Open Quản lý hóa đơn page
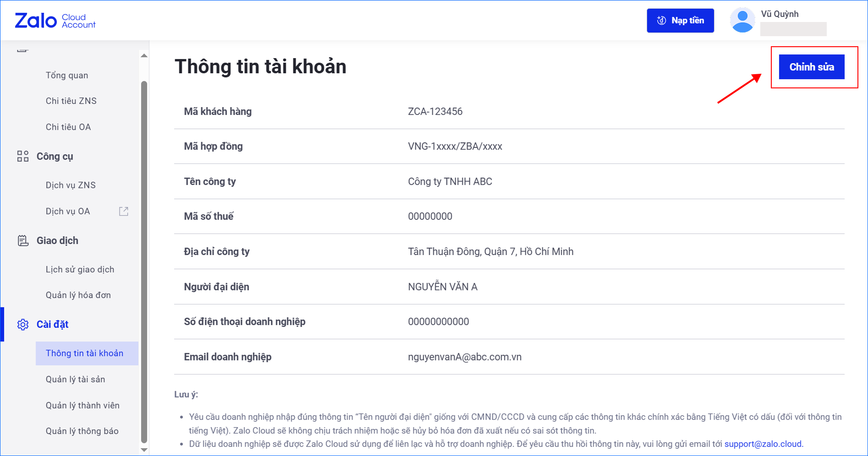Viewport: 868px width, 456px height. point(78,295)
